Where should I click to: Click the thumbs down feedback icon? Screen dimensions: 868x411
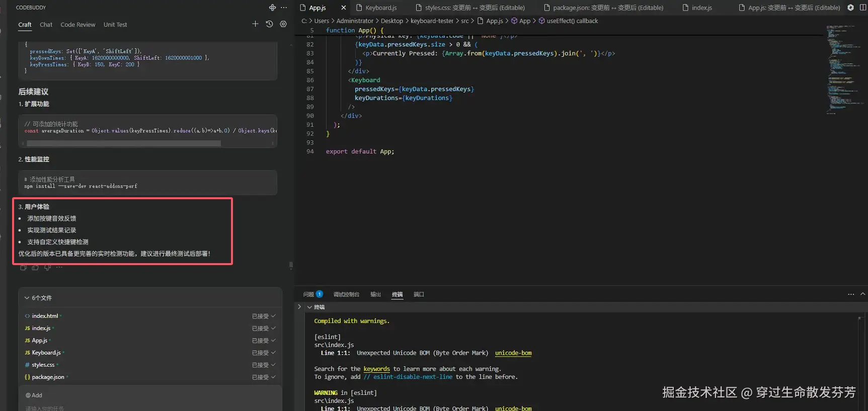coord(47,268)
